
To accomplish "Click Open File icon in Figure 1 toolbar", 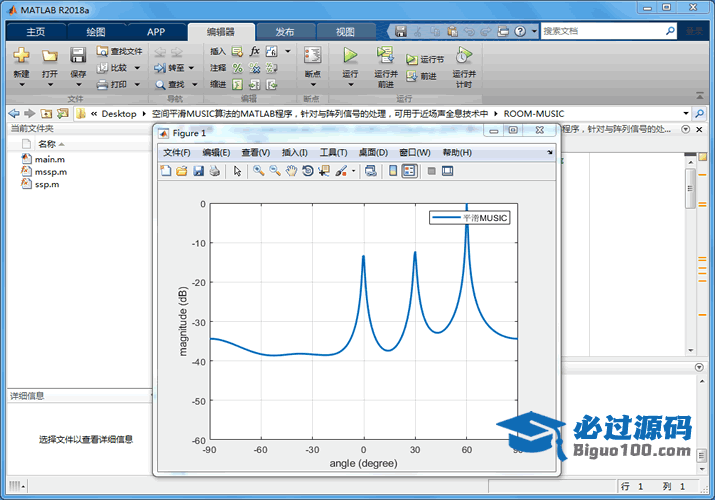I will [182, 171].
